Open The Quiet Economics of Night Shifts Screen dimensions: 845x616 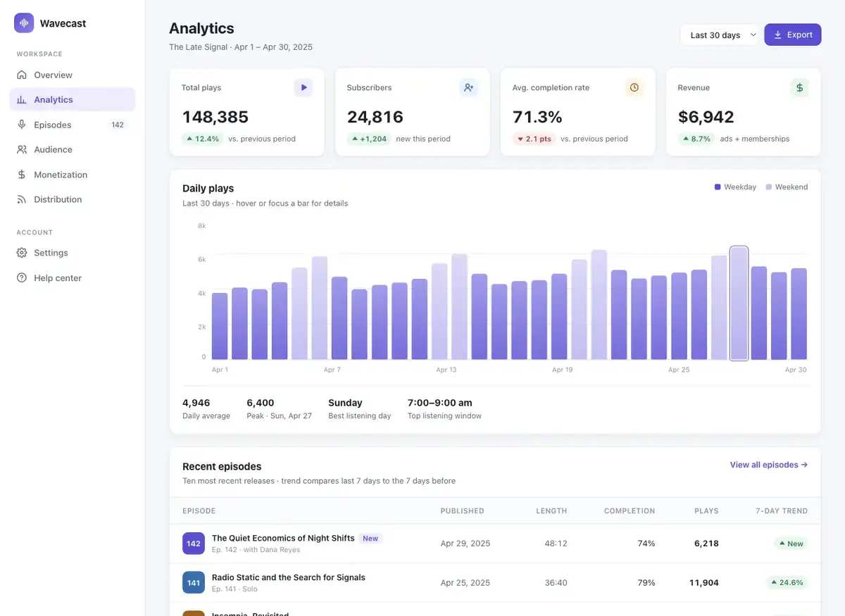(283, 538)
